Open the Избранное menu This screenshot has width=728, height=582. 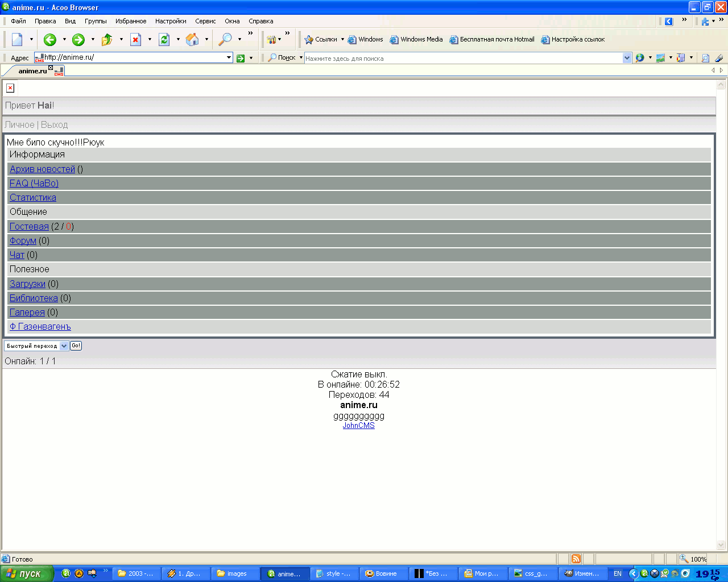(131, 21)
